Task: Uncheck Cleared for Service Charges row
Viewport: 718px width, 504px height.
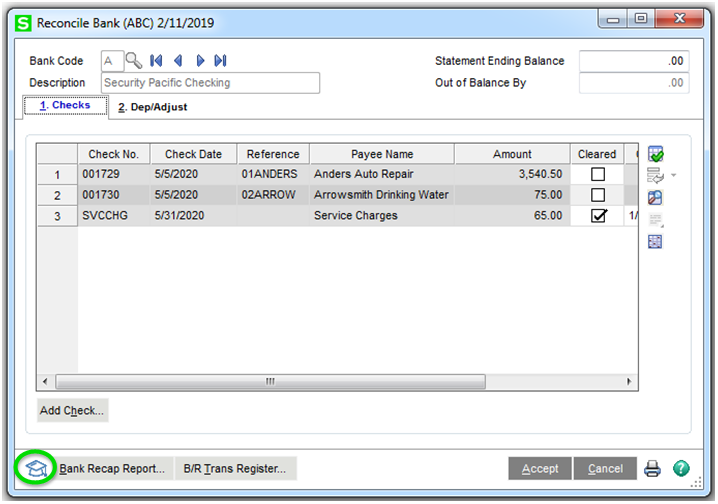Action: [x=598, y=216]
